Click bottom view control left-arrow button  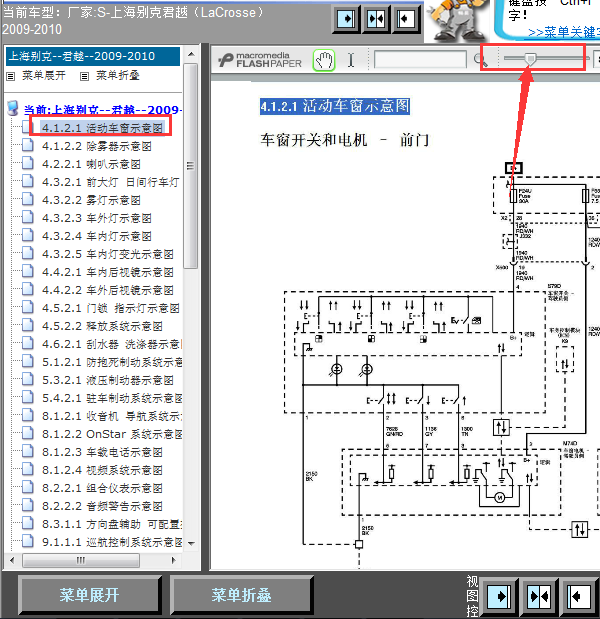[x=578, y=596]
